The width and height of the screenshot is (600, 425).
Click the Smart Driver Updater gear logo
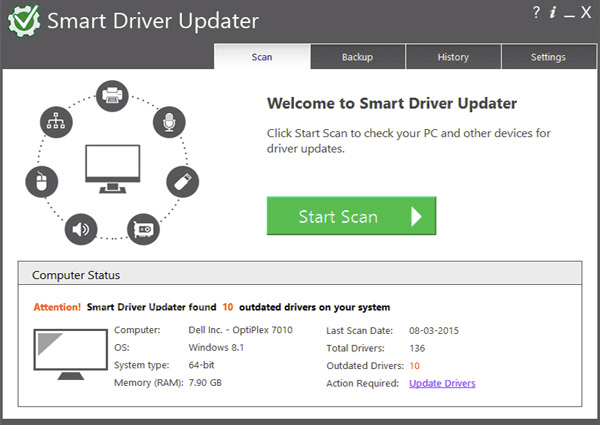click(x=24, y=20)
